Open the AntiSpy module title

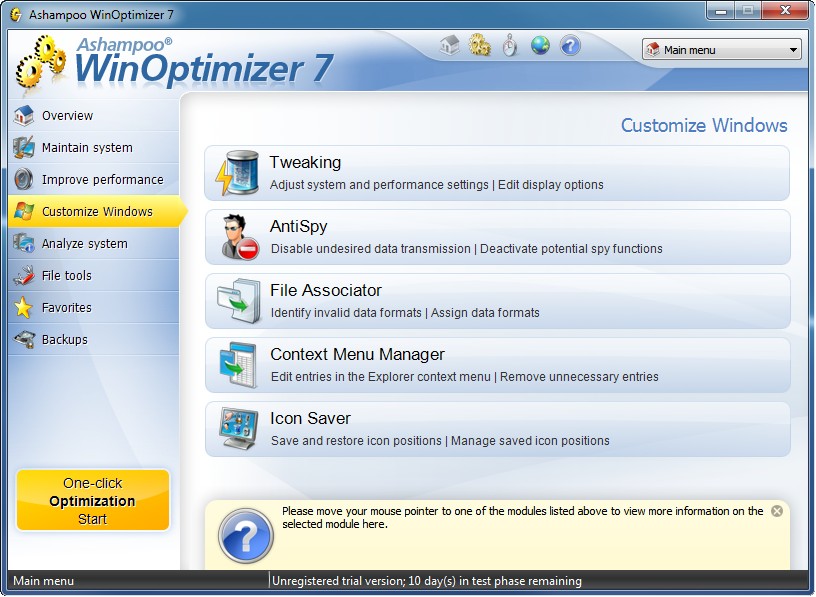click(298, 226)
